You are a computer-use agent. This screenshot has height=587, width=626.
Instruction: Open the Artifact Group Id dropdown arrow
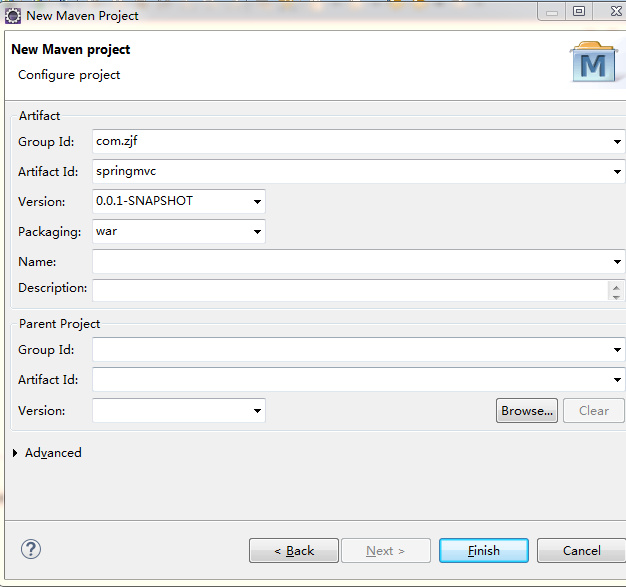pos(617,141)
